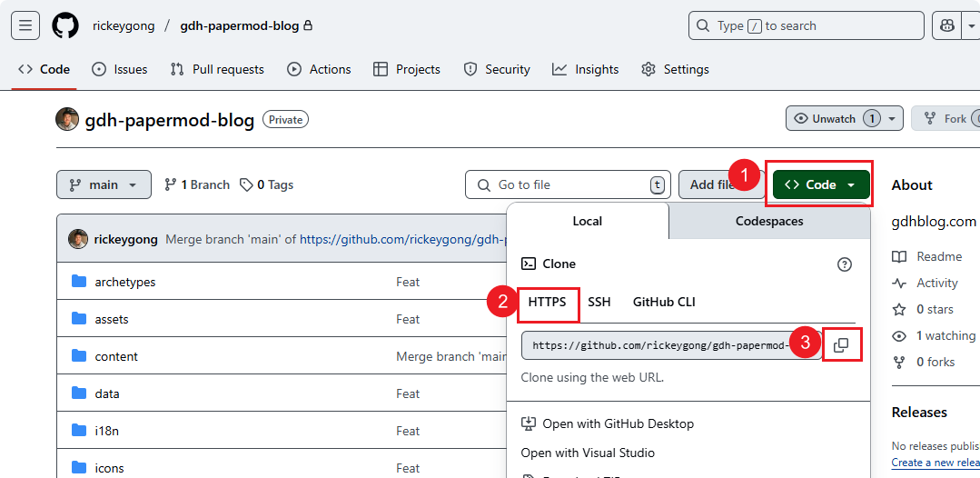980x478 pixels.
Task: Open the hamburger navigation menu
Action: pyautogui.click(x=25, y=25)
